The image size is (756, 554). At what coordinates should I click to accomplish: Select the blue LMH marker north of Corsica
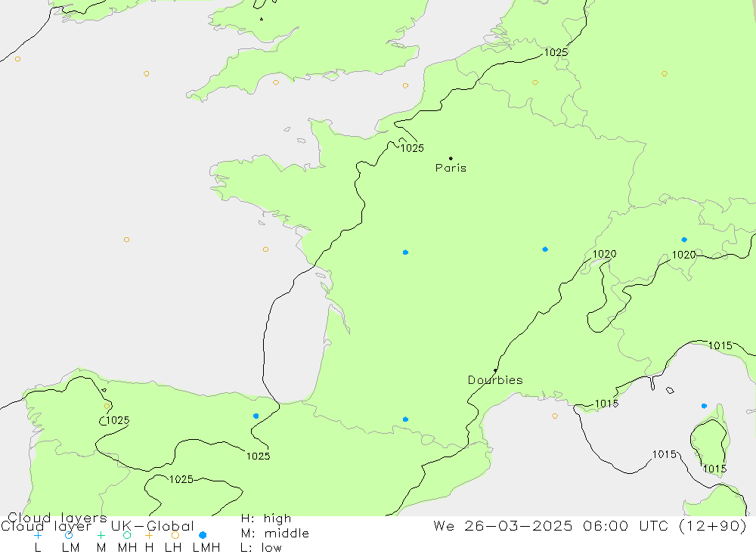705,406
